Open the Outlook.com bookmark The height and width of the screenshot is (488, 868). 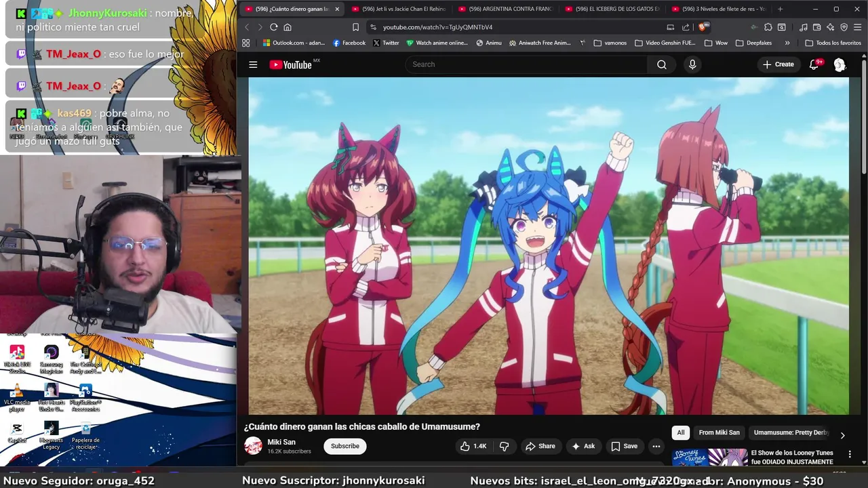pos(294,43)
